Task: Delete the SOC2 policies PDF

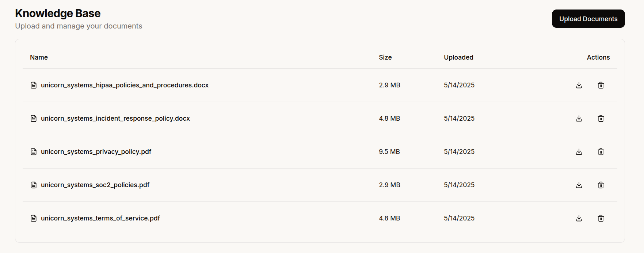Action: point(601,185)
